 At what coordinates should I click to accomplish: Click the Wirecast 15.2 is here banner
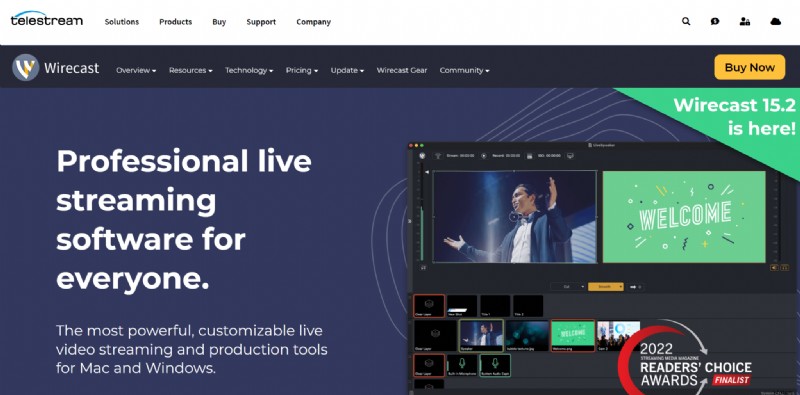click(x=734, y=116)
